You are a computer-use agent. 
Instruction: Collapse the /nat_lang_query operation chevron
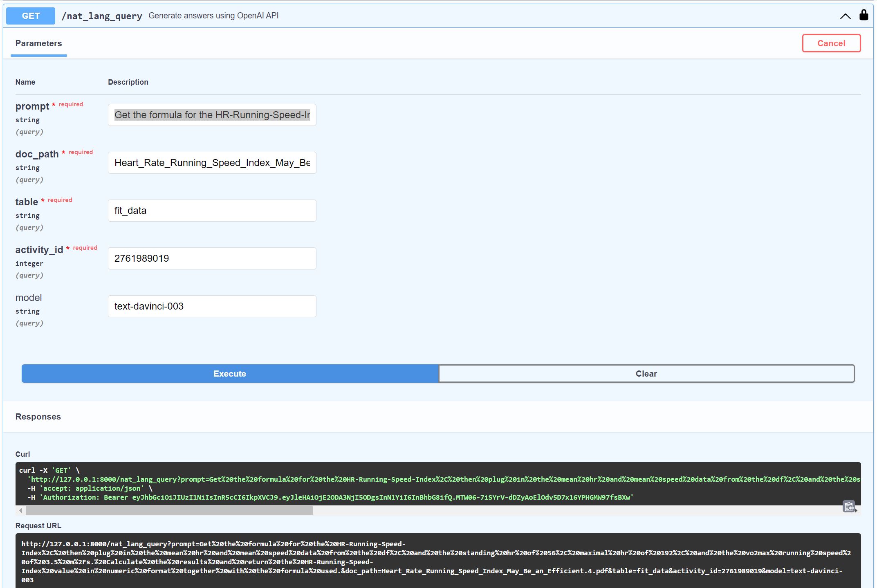coord(845,16)
